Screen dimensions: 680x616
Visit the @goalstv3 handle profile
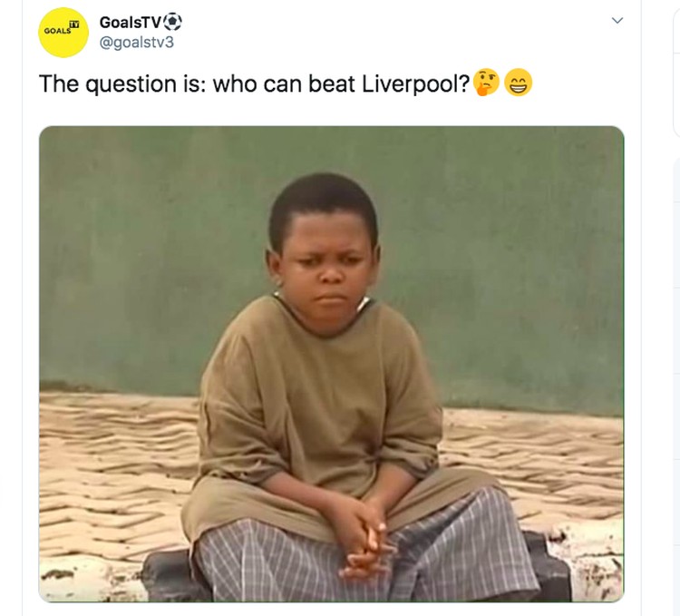137,43
